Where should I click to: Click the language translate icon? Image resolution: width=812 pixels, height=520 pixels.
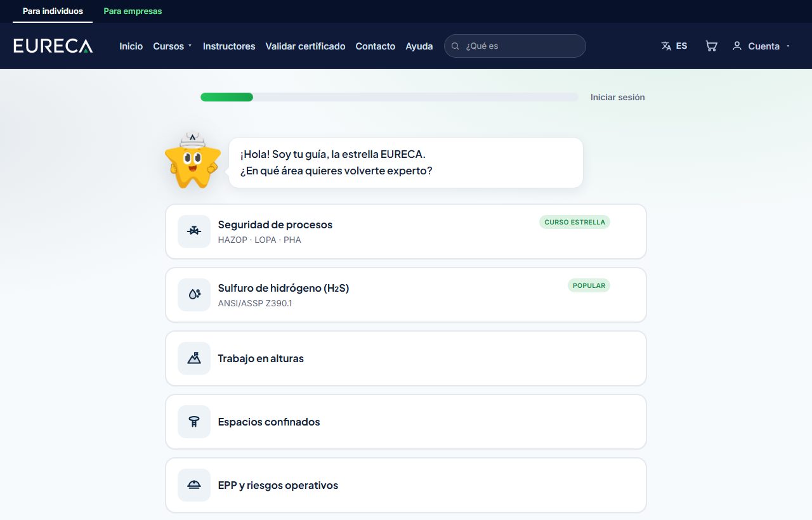coord(666,46)
